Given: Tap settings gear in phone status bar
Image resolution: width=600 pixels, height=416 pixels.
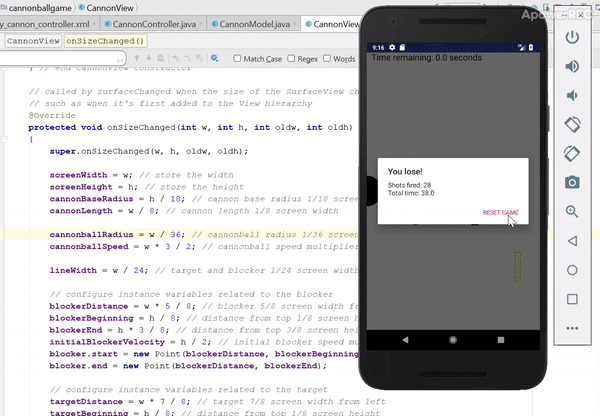Looking at the screenshot, I should [x=392, y=47].
